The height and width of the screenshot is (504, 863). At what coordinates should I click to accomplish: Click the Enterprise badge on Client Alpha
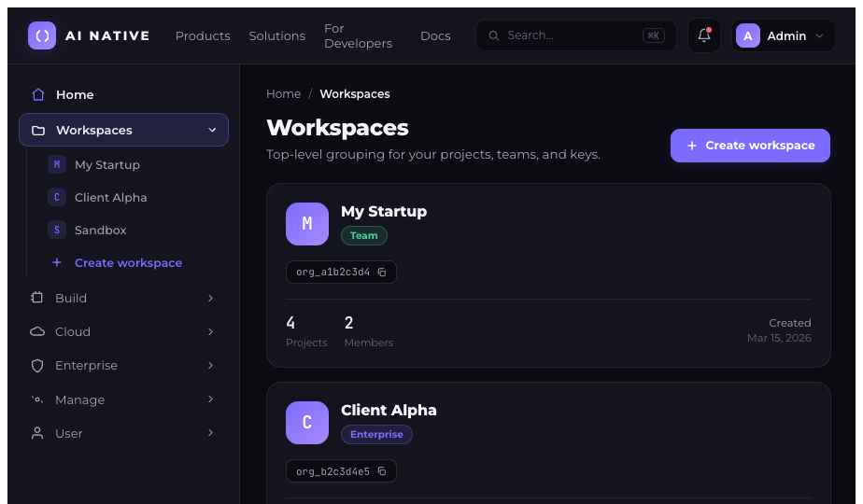[x=376, y=434]
